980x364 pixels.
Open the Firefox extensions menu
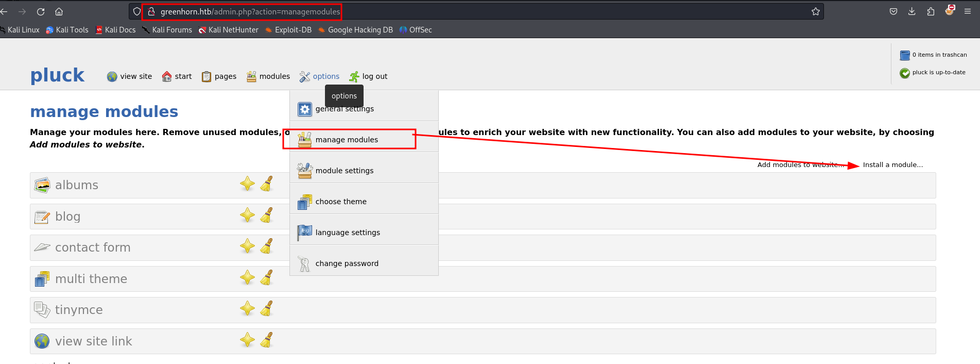point(931,11)
